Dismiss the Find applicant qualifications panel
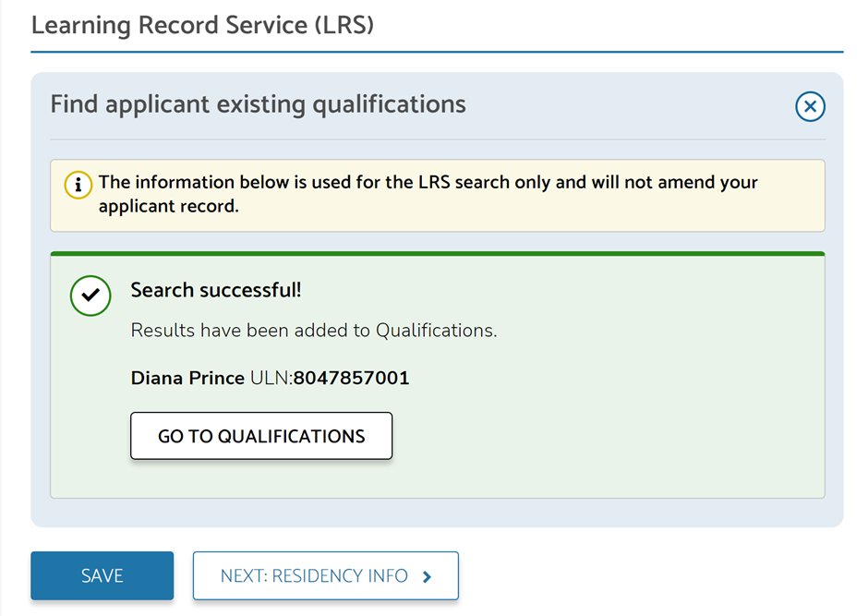868x616 pixels. 810,106
